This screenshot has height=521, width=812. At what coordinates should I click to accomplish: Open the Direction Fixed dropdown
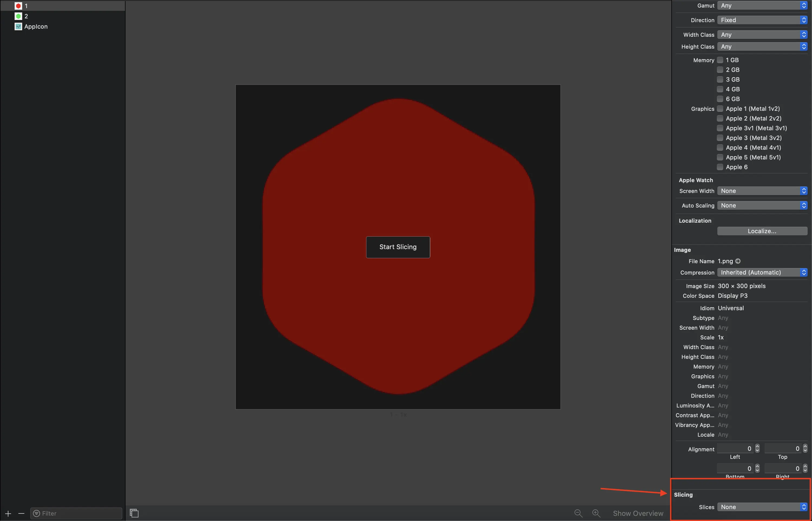762,20
